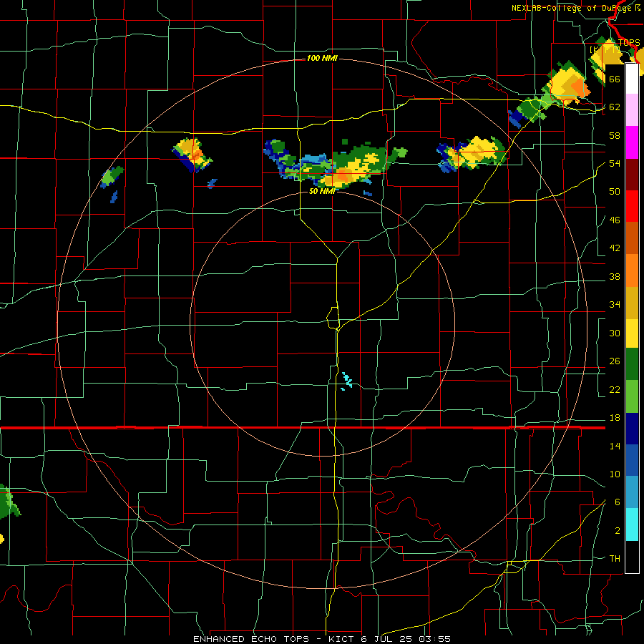644x644 pixels.
Task: Click the legend value "10"
Action: 615,474
